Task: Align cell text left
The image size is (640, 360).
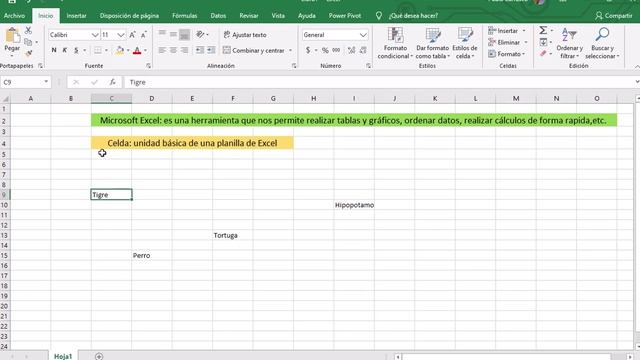Action: point(162,50)
